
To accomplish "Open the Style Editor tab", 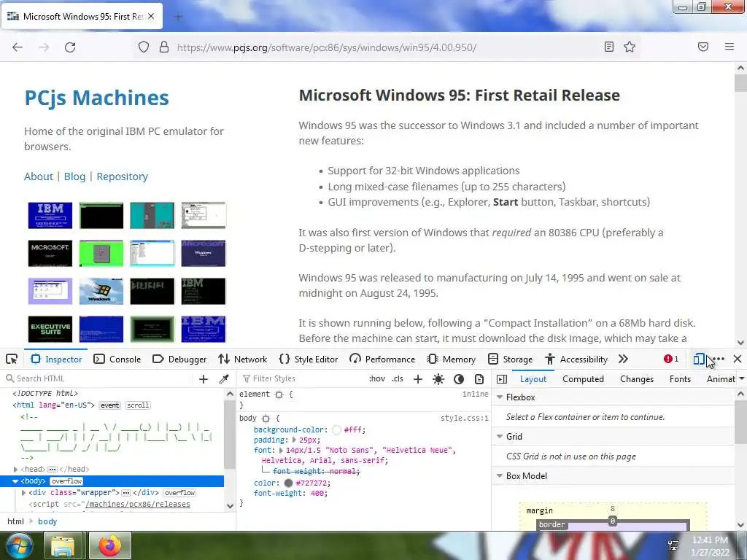I will pyautogui.click(x=309, y=359).
